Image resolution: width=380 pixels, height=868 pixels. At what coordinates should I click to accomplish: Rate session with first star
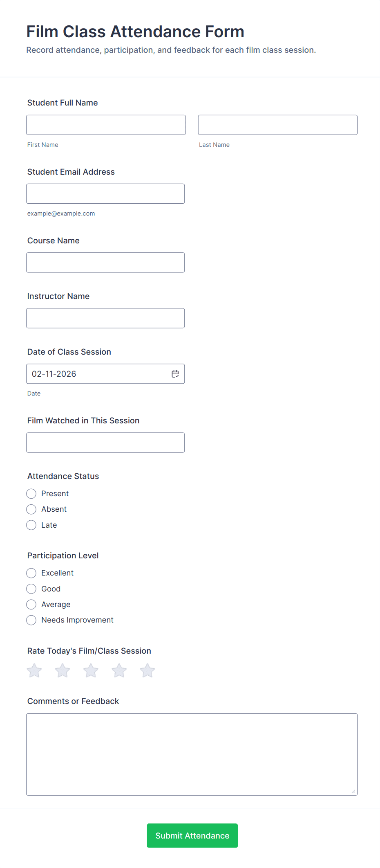(x=34, y=671)
